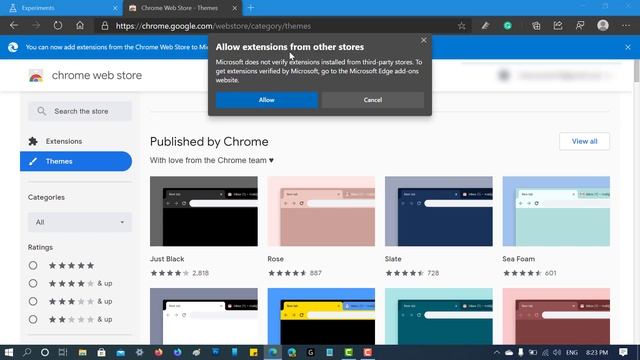Cancel the allow extensions dialog
The width and height of the screenshot is (640, 360).
[x=373, y=100]
